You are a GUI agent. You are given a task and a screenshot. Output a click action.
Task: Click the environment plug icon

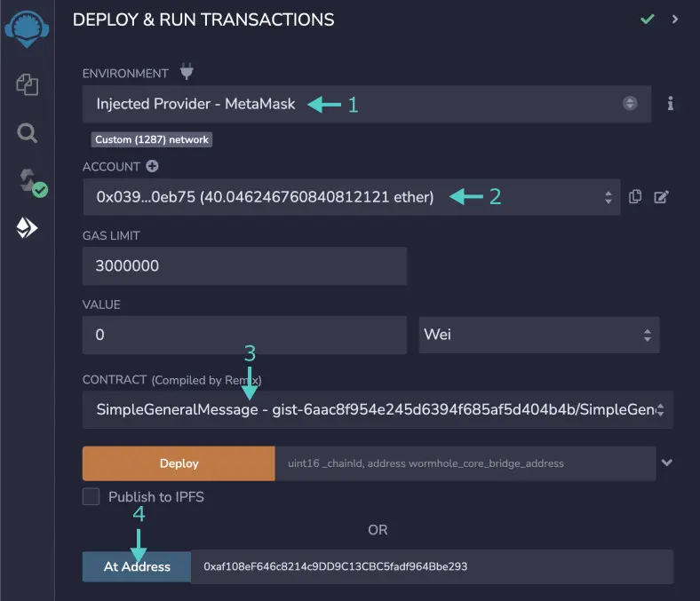[187, 71]
